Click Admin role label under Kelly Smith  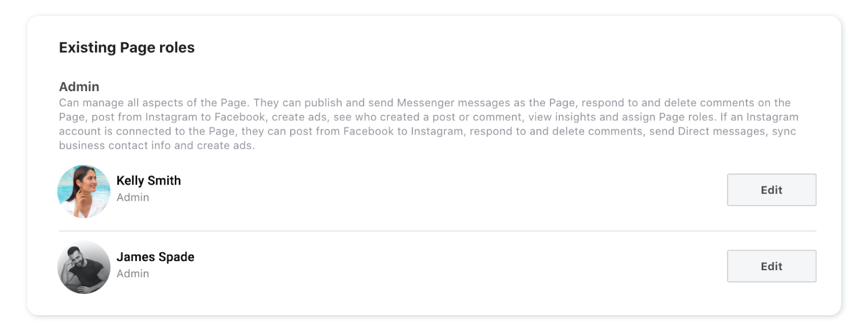pyautogui.click(x=133, y=198)
